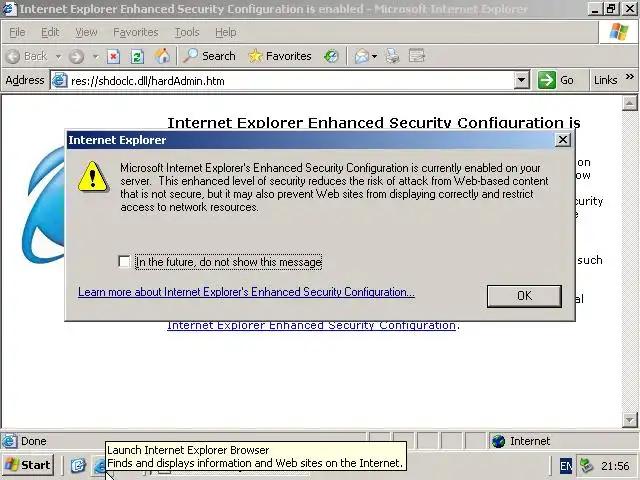The image size is (640, 480).
Task: Click the scrollbar down arrow
Action: (x=629, y=420)
